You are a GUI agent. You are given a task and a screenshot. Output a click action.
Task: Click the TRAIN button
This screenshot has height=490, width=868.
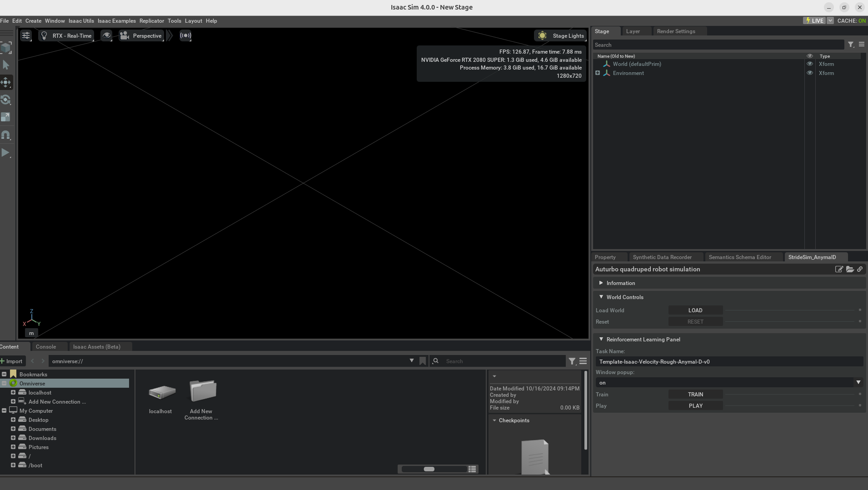point(695,395)
